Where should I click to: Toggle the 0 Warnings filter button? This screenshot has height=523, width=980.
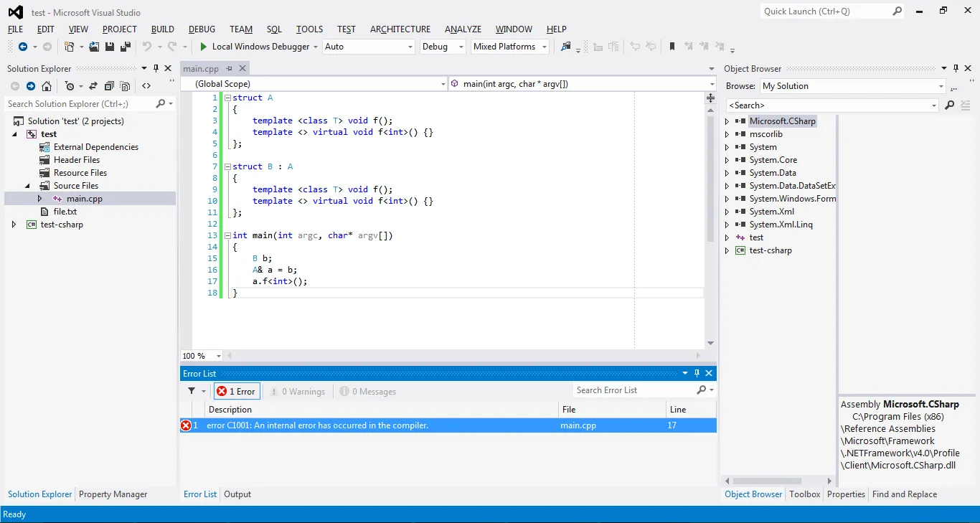296,391
